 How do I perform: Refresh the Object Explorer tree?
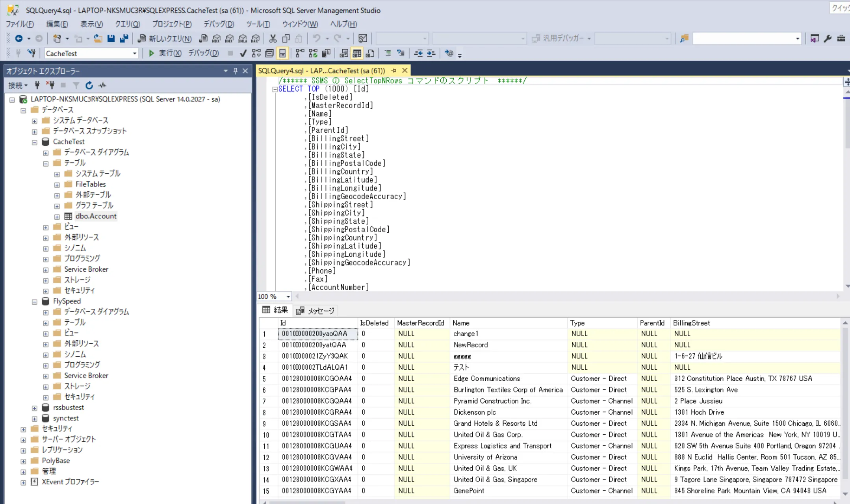(89, 85)
